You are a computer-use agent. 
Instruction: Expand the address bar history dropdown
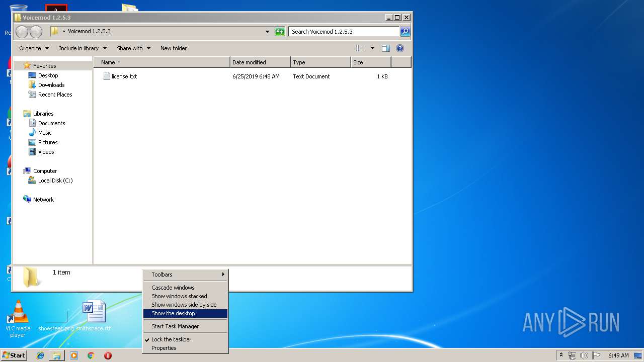(267, 32)
